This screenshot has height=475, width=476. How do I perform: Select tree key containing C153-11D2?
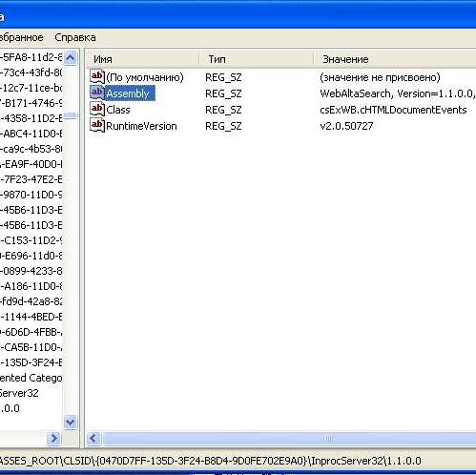click(x=31, y=240)
